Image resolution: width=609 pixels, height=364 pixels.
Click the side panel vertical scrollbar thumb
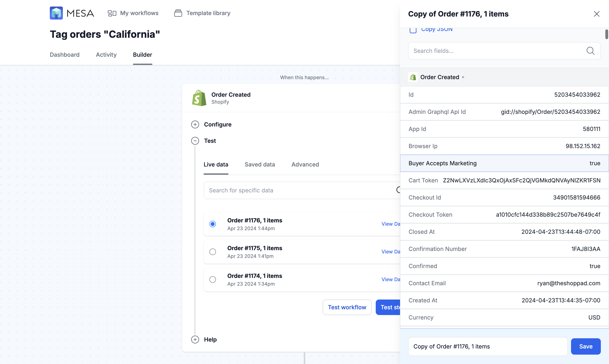[607, 34]
